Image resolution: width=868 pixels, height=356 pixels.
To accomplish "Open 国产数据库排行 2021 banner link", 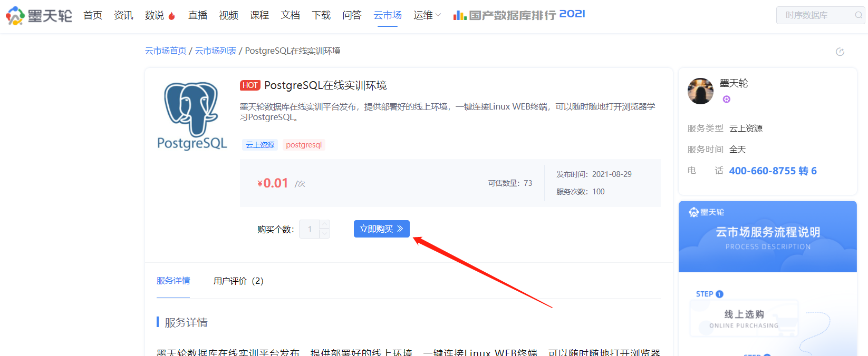I will pos(519,15).
